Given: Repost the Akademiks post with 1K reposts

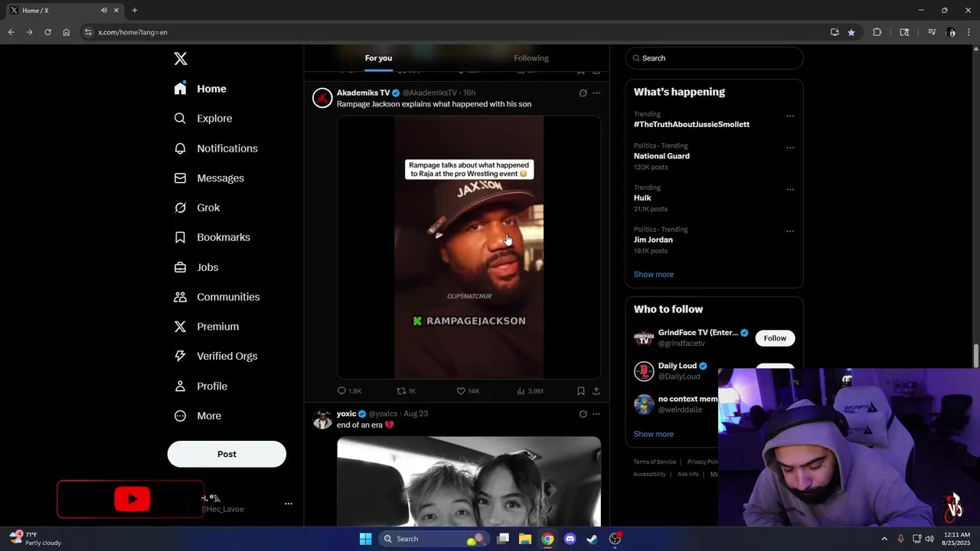Looking at the screenshot, I should point(406,391).
